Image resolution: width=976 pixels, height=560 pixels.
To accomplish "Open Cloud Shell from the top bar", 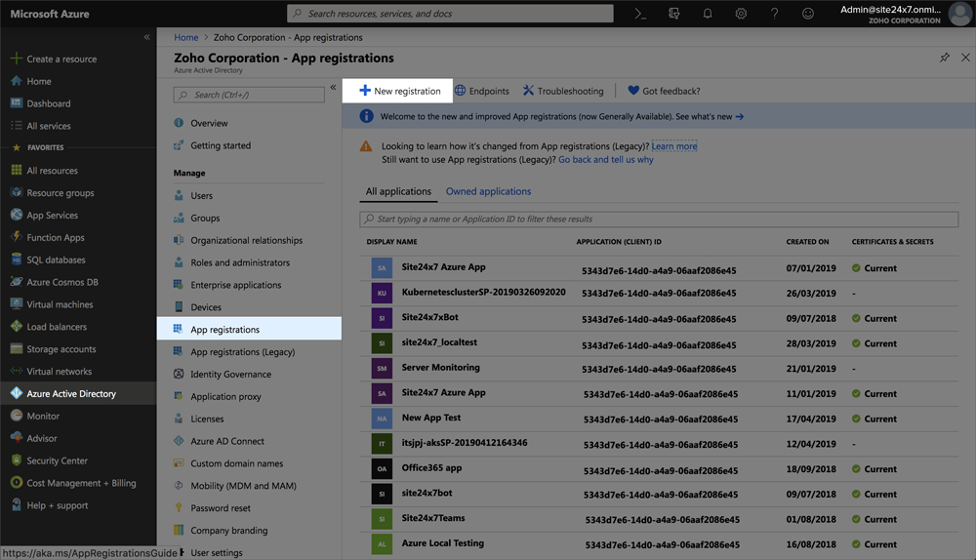I will (x=640, y=13).
